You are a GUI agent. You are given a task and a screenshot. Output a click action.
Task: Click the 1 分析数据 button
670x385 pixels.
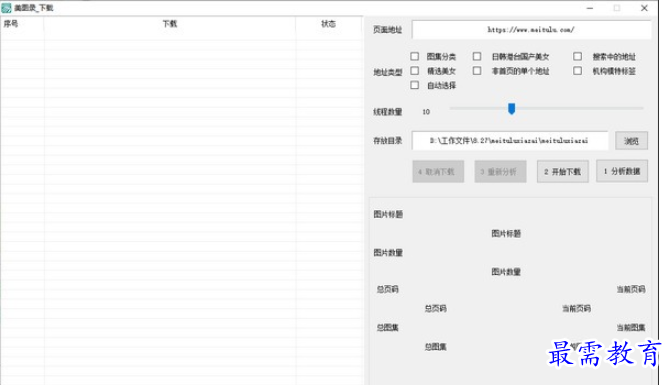pyautogui.click(x=622, y=171)
